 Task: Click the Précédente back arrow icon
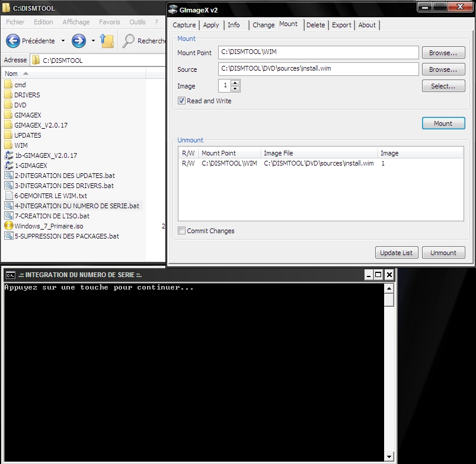13,41
